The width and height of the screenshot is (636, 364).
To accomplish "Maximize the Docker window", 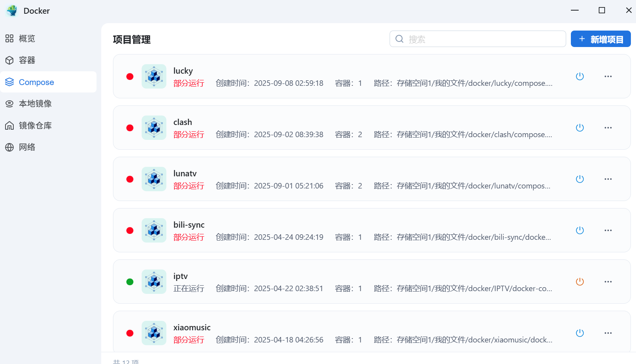I will tap(602, 10).
